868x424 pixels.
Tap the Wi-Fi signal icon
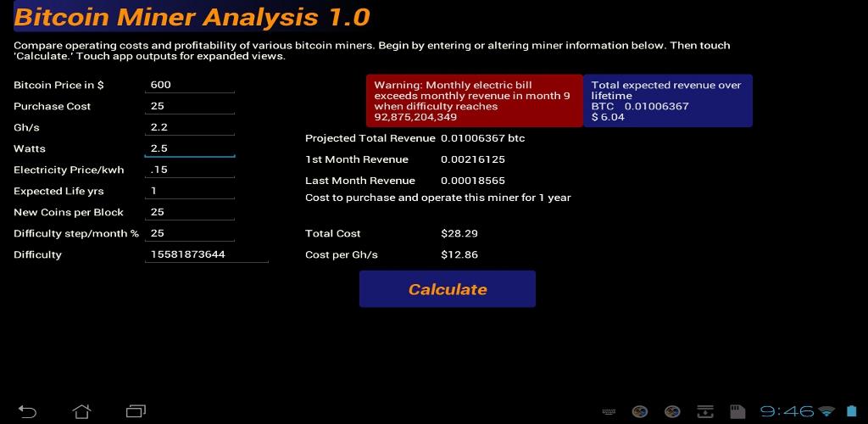pos(827,411)
